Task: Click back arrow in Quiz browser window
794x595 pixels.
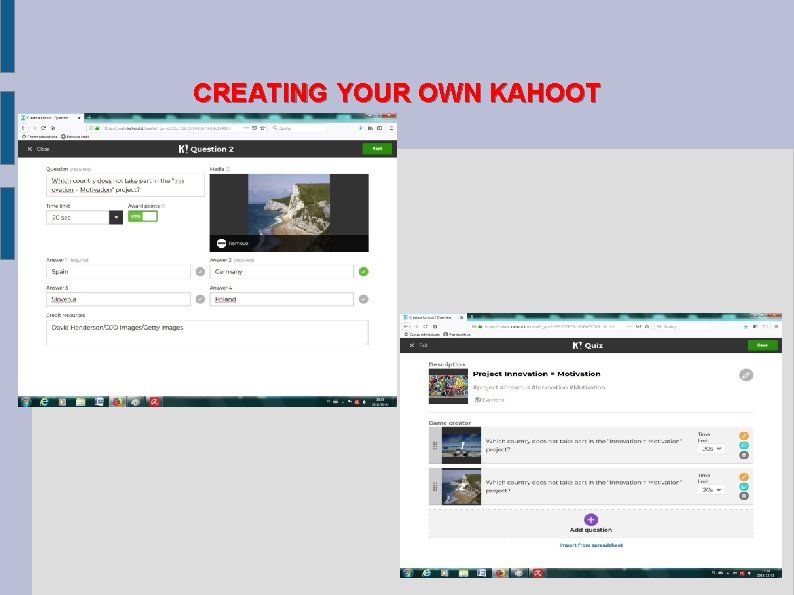Action: point(406,327)
